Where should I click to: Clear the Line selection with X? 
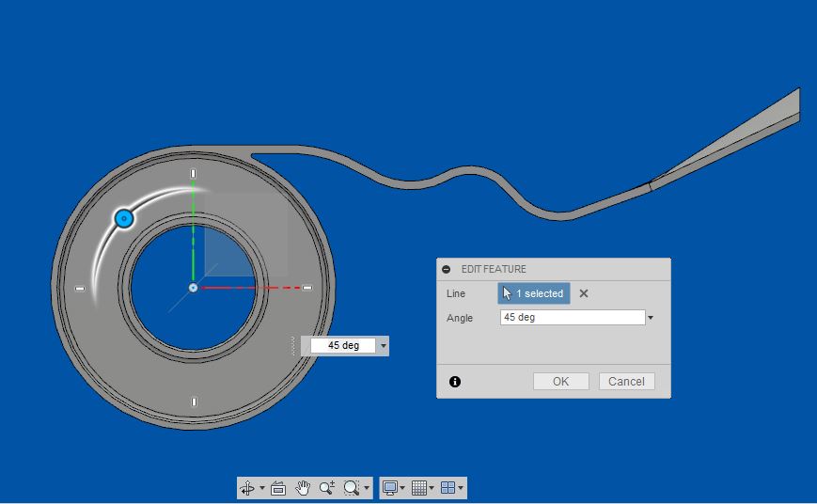tap(584, 293)
